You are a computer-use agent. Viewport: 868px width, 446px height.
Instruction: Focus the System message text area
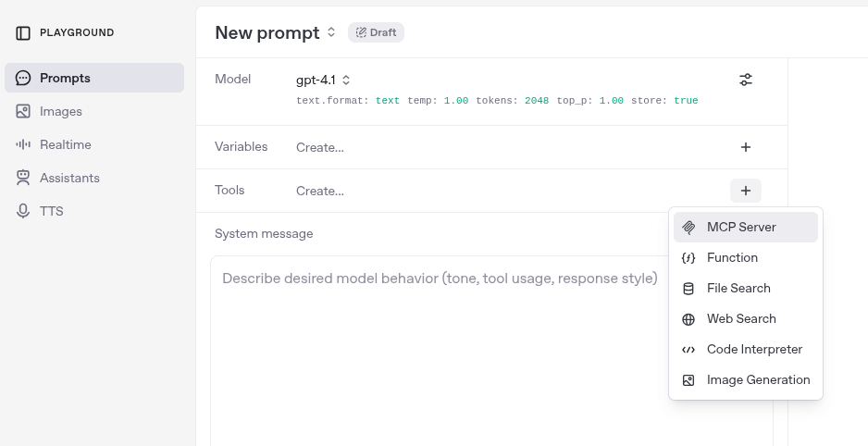(x=490, y=352)
